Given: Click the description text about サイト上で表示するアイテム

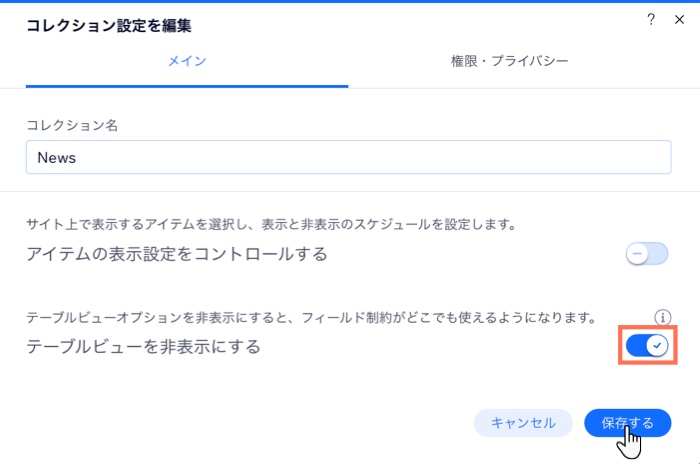Looking at the screenshot, I should [271, 225].
